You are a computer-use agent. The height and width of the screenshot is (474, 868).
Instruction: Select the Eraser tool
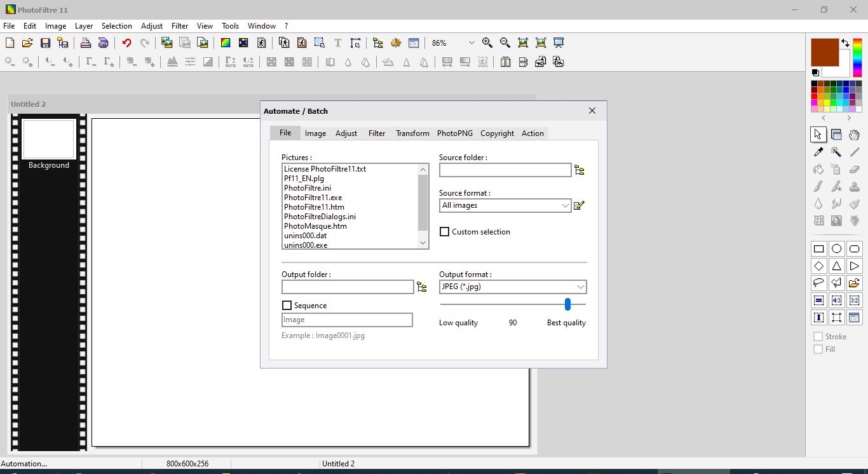855,170
